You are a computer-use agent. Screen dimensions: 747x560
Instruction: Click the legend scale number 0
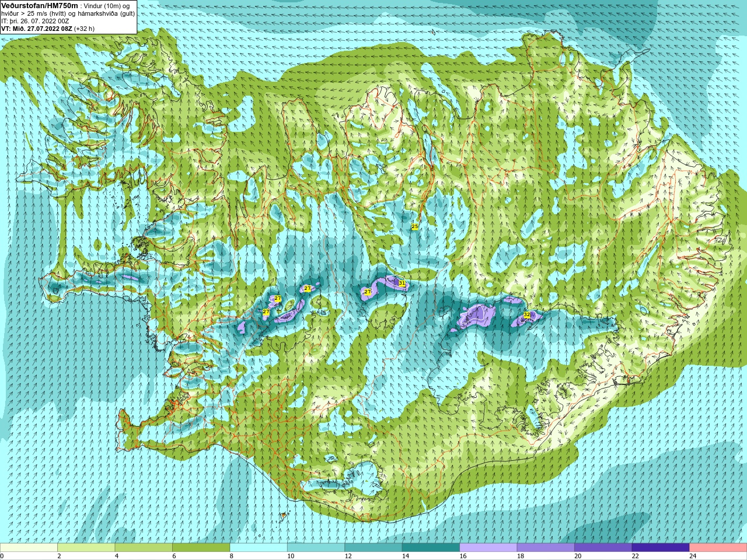pos(2,556)
